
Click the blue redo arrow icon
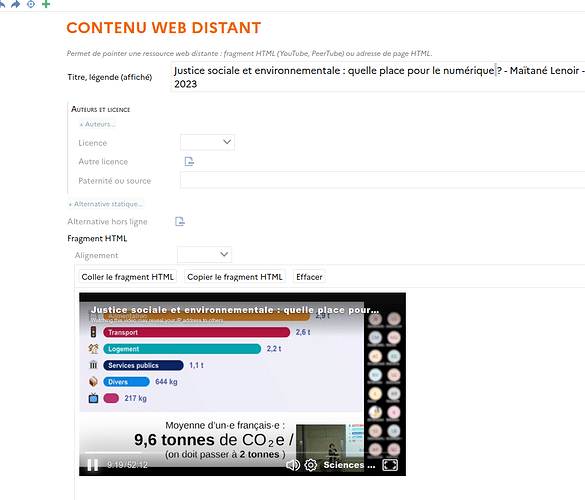(16, 4)
